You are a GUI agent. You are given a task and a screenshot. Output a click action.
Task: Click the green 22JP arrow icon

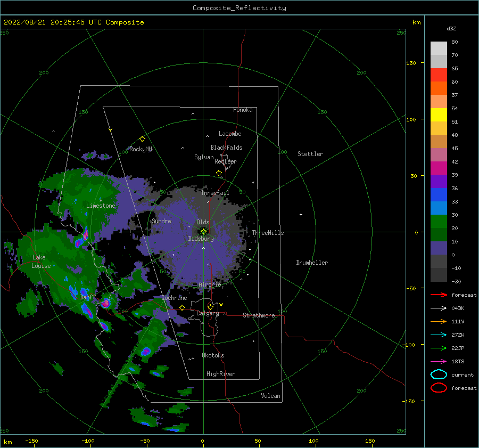(439, 348)
